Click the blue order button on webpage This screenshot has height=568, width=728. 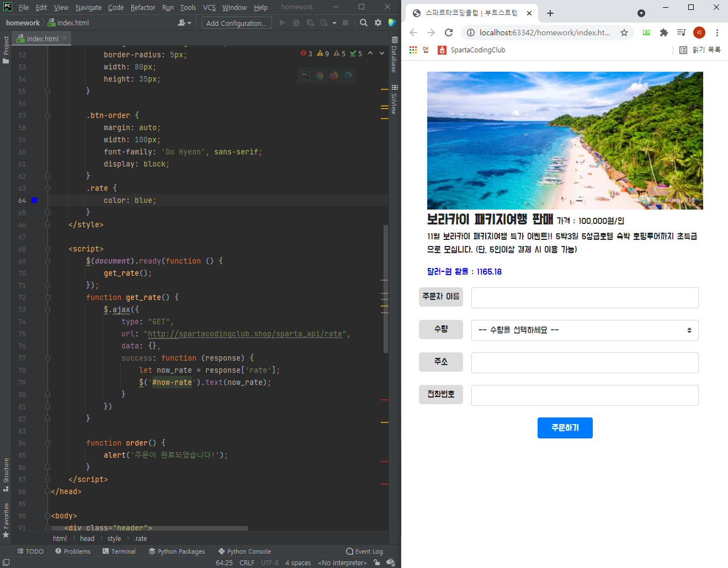pos(565,428)
